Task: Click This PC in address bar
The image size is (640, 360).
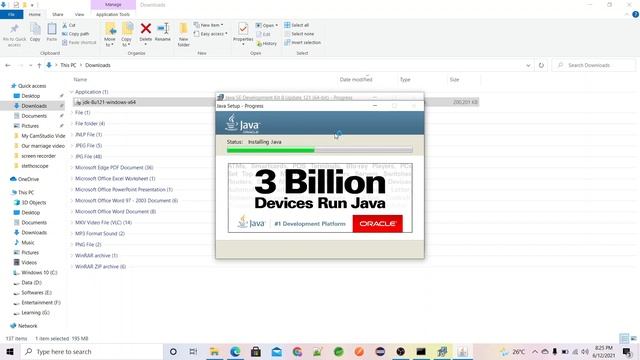Action: click(68, 65)
